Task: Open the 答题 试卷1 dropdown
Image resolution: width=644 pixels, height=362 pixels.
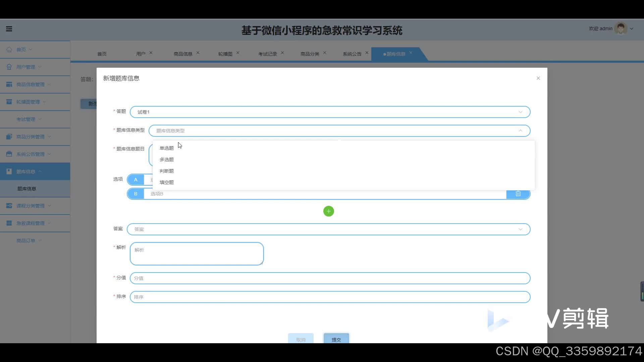Action: (x=330, y=112)
